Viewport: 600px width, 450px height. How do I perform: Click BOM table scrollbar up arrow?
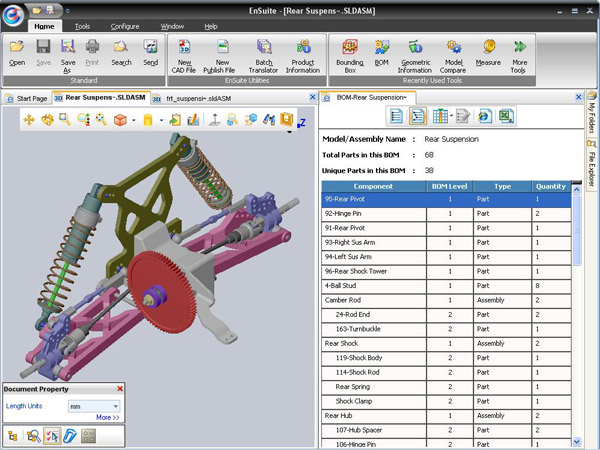click(577, 190)
